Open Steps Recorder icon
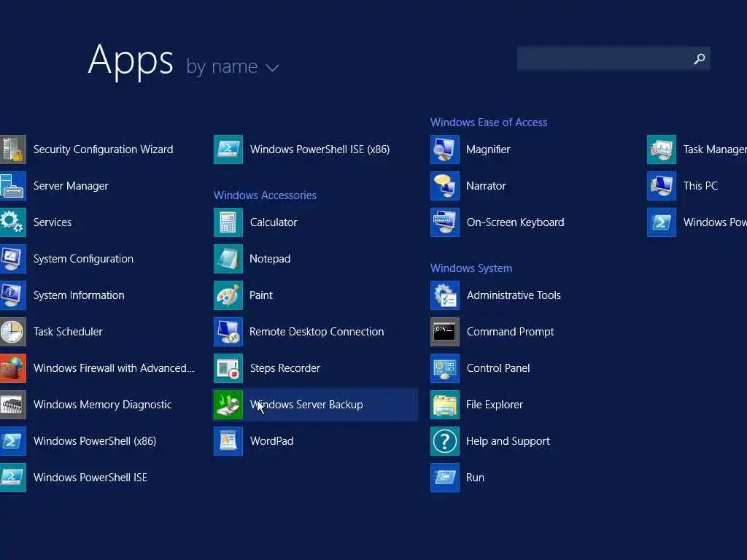Image resolution: width=747 pixels, height=560 pixels. coord(228,368)
